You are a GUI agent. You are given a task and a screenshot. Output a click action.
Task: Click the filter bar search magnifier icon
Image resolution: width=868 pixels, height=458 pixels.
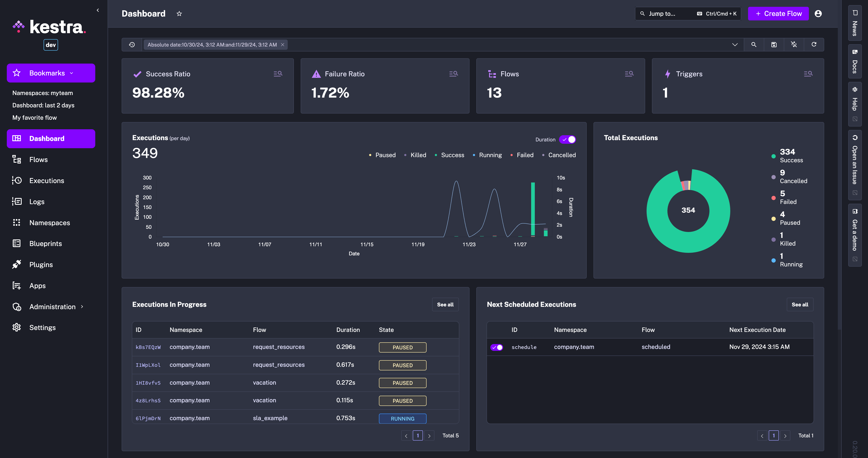point(754,44)
